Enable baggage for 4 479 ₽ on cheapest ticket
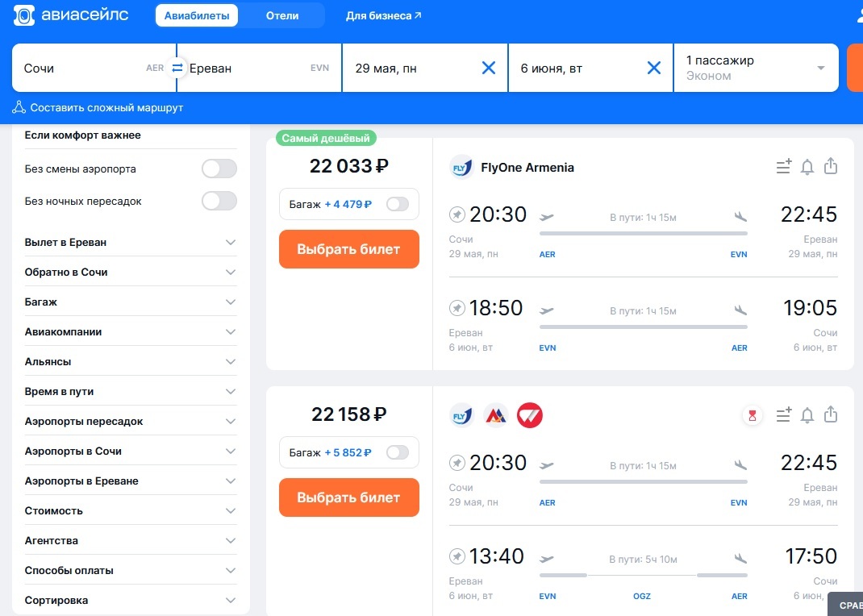This screenshot has width=863, height=616. [x=397, y=205]
